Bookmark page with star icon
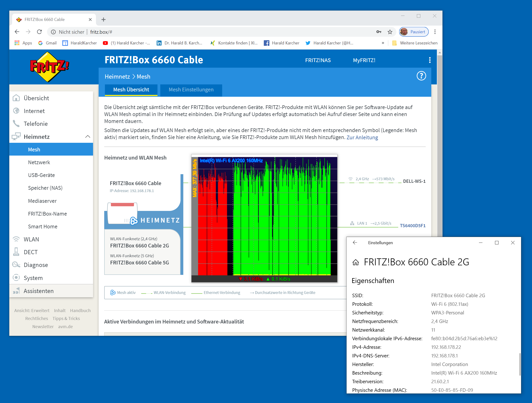The image size is (532, 403). 390,32
